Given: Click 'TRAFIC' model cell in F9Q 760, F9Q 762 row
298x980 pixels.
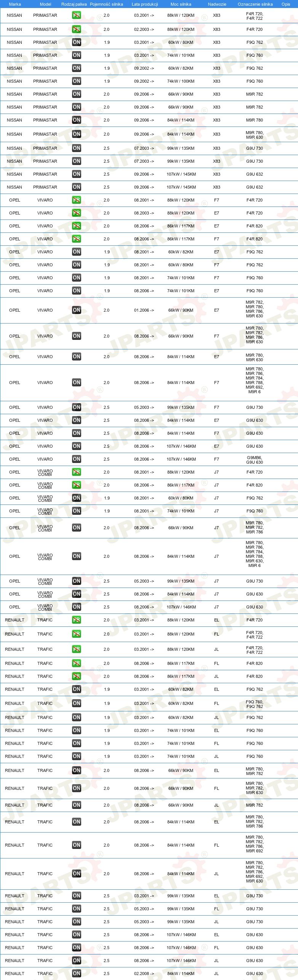Looking at the screenshot, I should pos(45,703).
